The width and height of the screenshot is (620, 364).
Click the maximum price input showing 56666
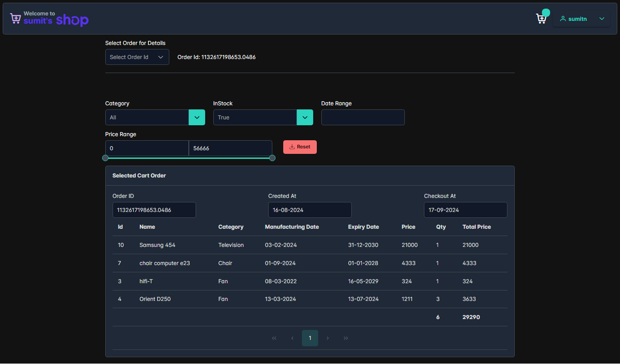pos(231,148)
